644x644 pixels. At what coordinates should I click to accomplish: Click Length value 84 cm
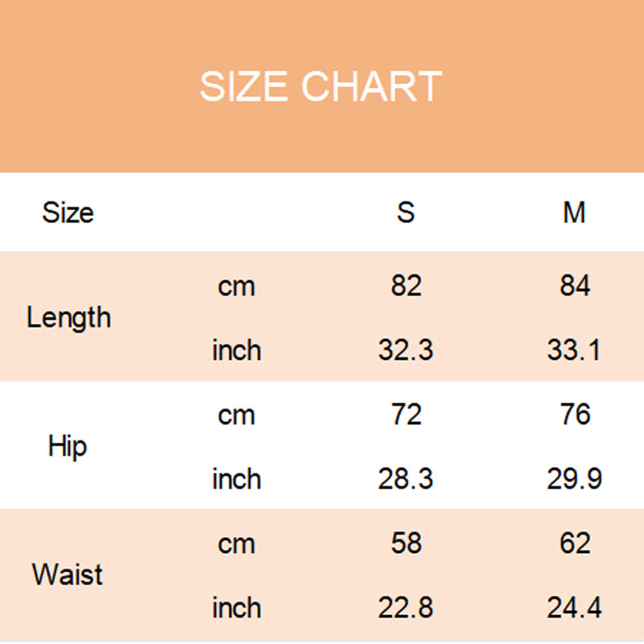575,286
